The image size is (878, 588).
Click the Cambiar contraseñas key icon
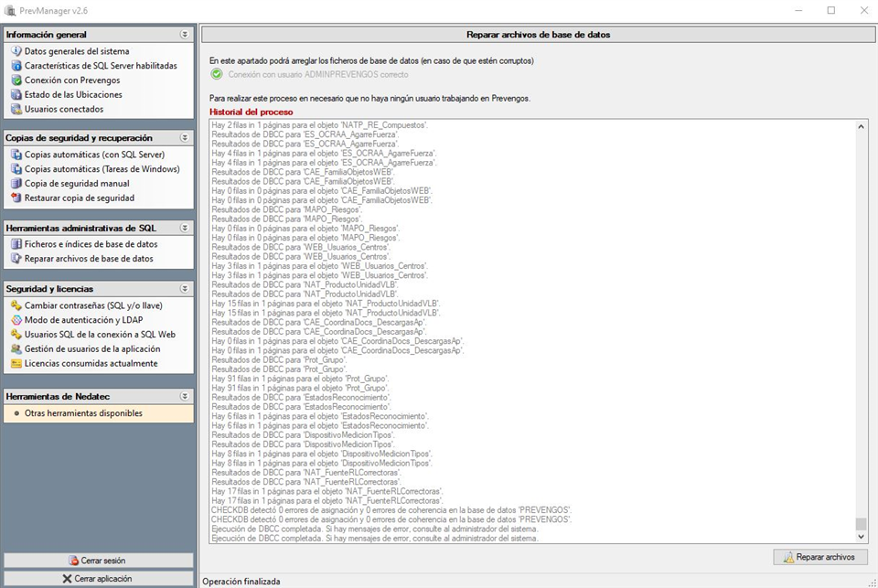[x=16, y=305]
